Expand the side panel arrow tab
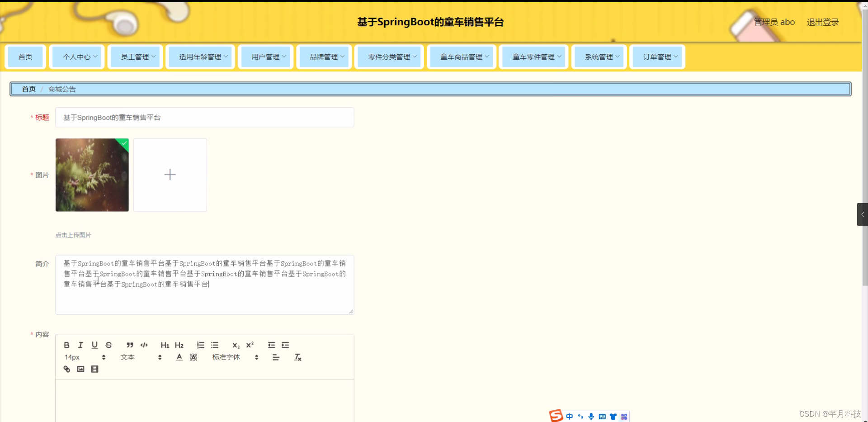 coord(863,214)
